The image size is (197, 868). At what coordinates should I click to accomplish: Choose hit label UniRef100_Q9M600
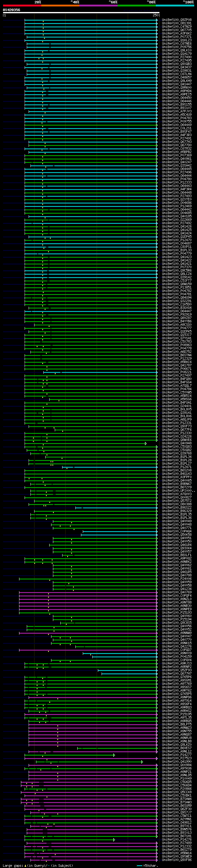[177, 88]
